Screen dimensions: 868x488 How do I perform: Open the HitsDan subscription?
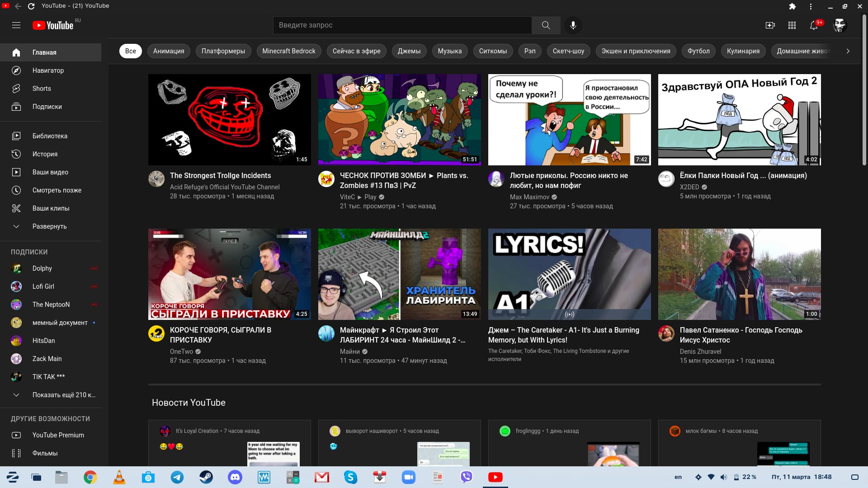click(x=51, y=341)
